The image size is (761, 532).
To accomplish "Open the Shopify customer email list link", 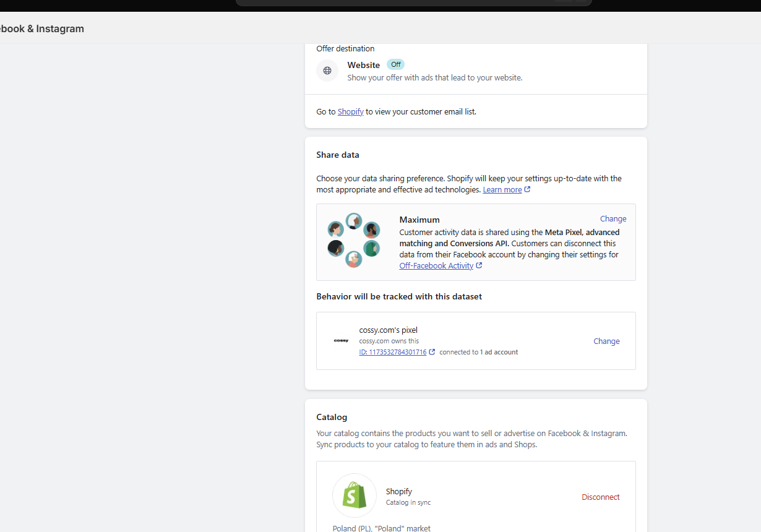I will pos(350,112).
